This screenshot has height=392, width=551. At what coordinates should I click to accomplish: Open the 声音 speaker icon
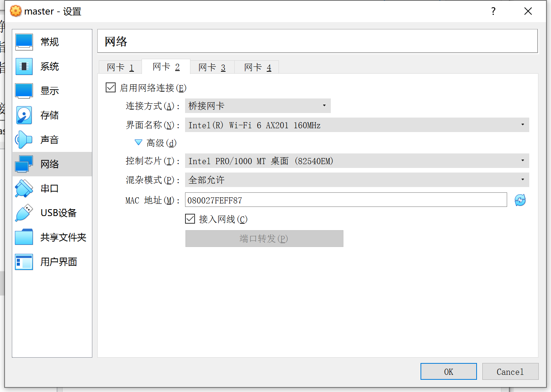[24, 140]
